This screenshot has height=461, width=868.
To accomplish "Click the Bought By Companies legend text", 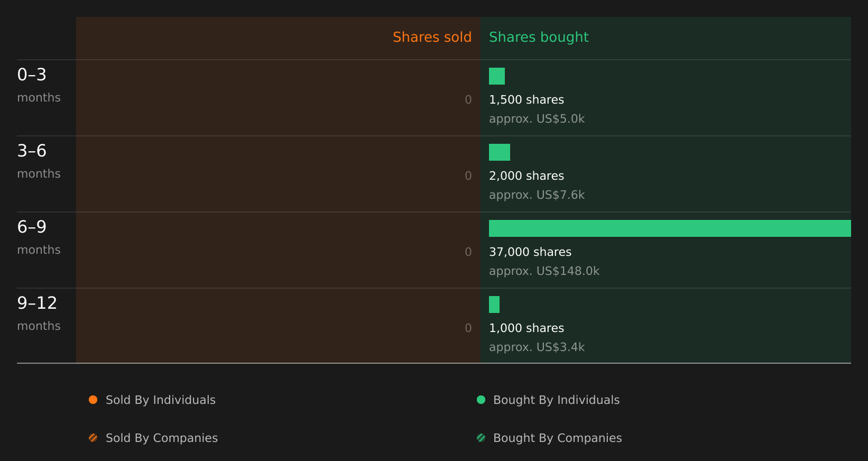I will [x=557, y=438].
